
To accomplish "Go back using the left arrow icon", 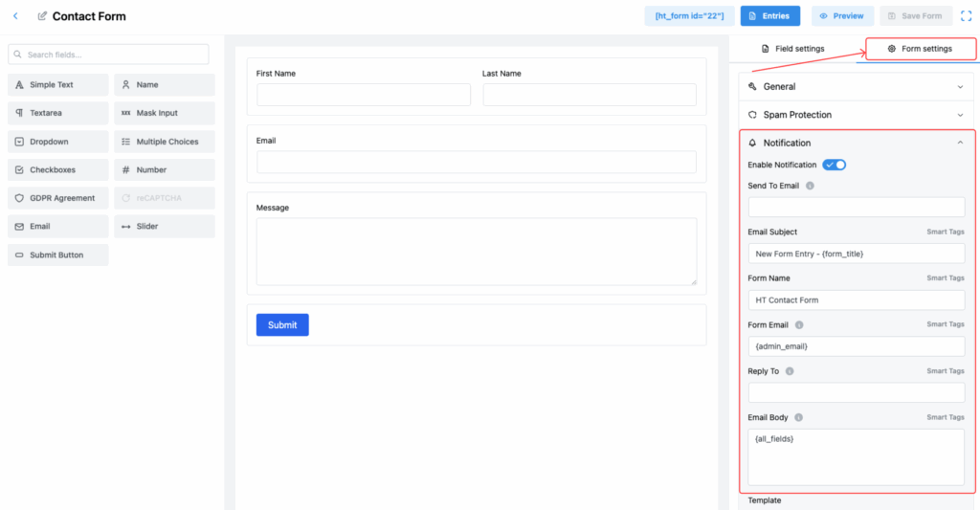I will point(15,16).
